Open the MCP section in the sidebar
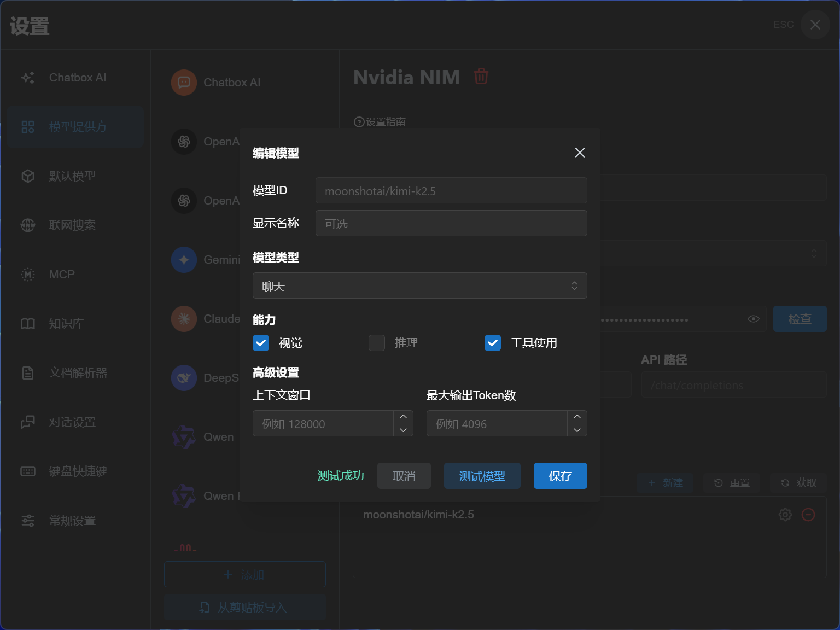Image resolution: width=840 pixels, height=630 pixels. (61, 275)
